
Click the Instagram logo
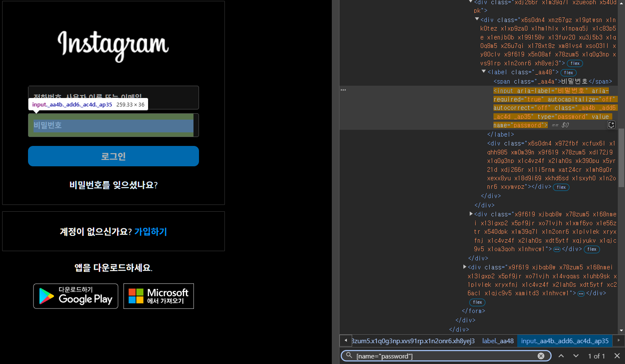point(113,46)
